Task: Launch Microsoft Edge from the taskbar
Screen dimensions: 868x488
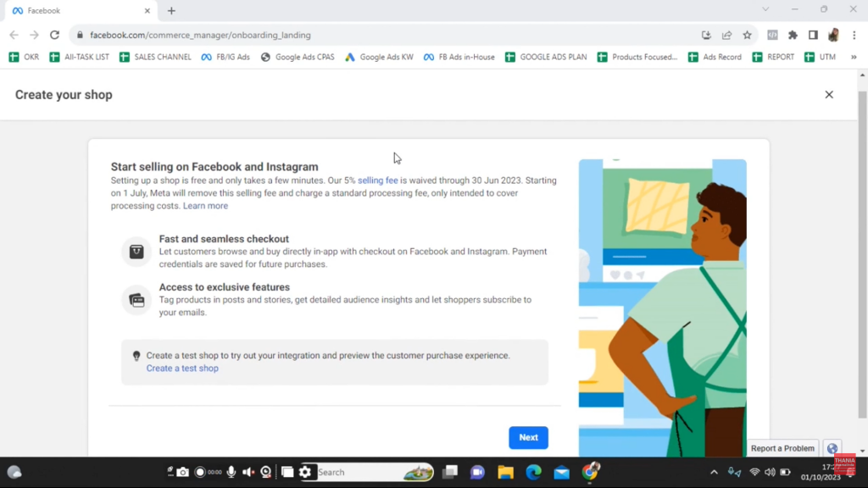Action: [x=533, y=472]
